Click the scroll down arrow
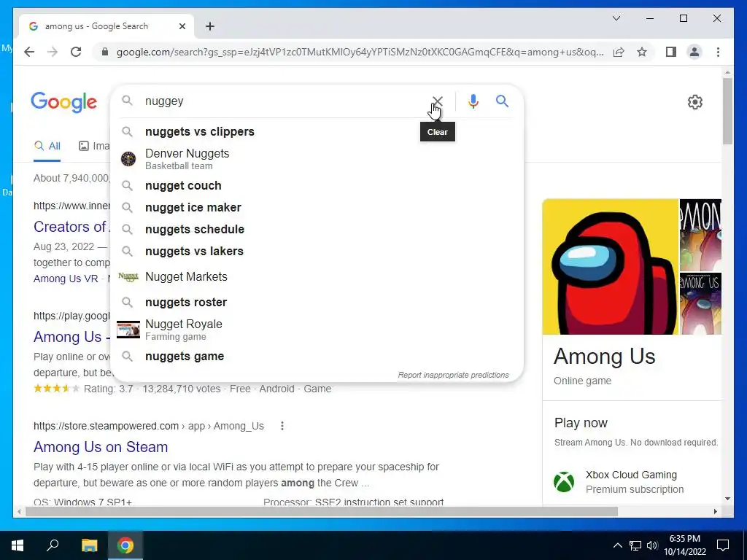 pos(727,499)
